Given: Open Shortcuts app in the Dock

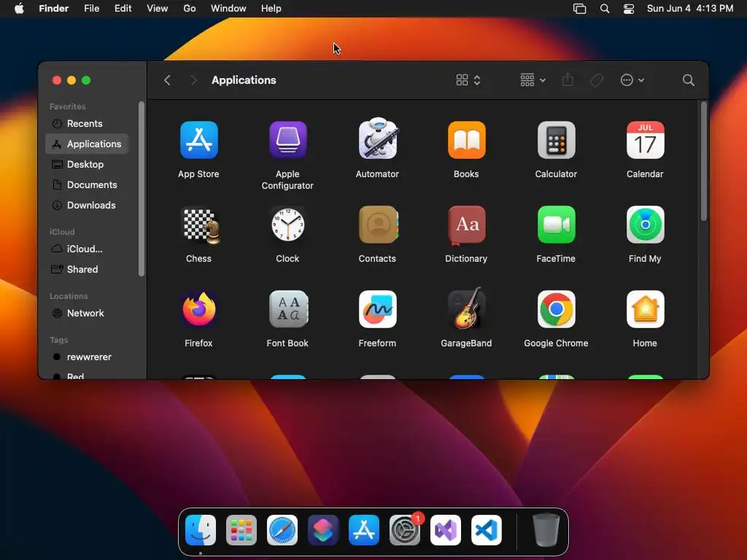Looking at the screenshot, I should coord(323,530).
